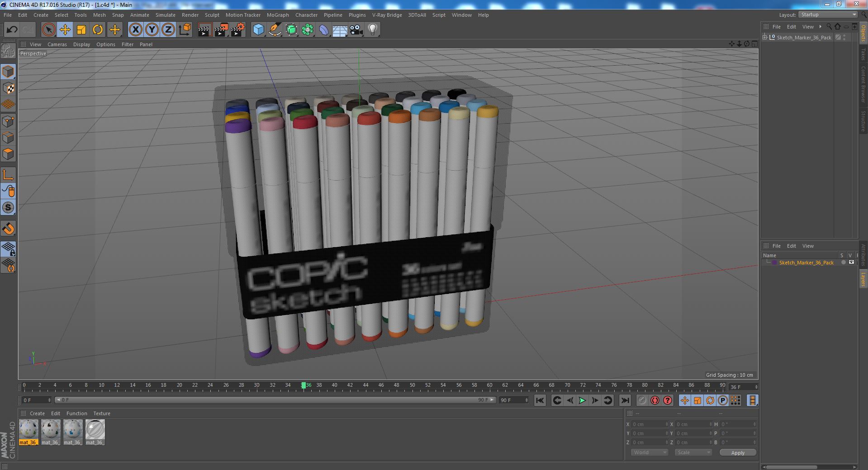Image resolution: width=868 pixels, height=470 pixels.
Task: Add a Floor environment object
Action: pyautogui.click(x=340, y=30)
